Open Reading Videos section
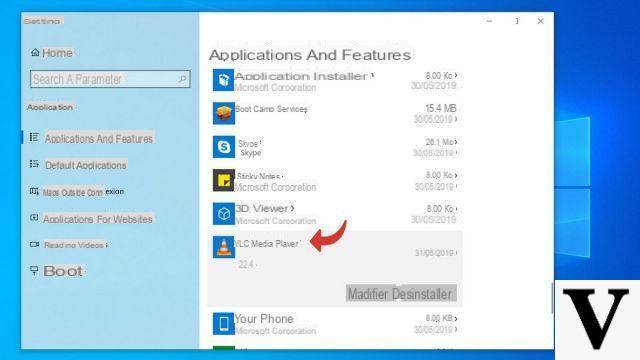The image size is (640, 360). coord(75,245)
